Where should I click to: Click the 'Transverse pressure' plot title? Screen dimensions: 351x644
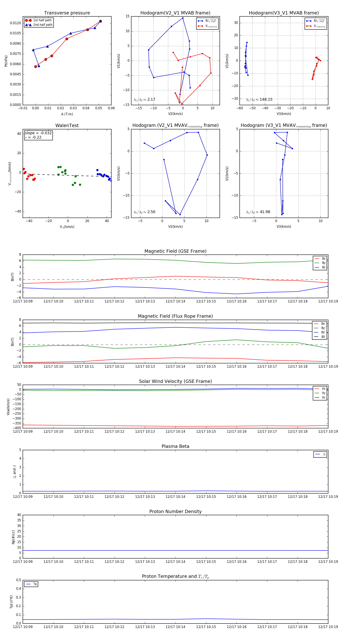(x=67, y=13)
